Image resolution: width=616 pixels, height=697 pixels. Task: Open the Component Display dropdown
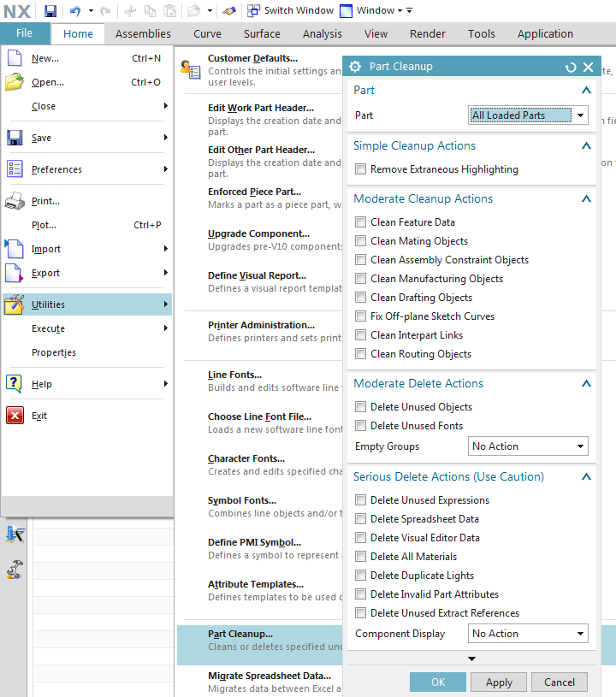[528, 634]
